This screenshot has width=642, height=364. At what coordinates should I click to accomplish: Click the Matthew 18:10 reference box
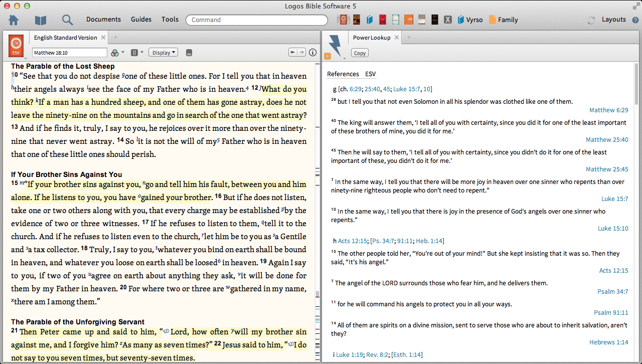click(x=69, y=53)
